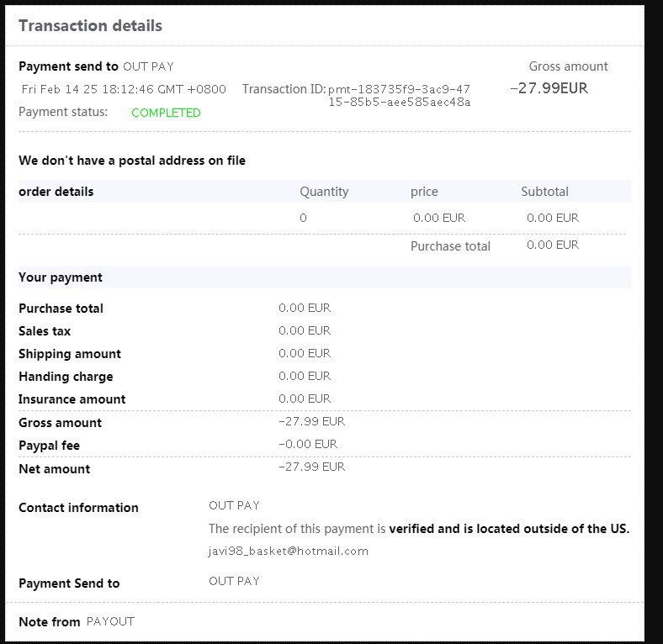
Task: Click the Subtotal column header
Action: point(544,192)
